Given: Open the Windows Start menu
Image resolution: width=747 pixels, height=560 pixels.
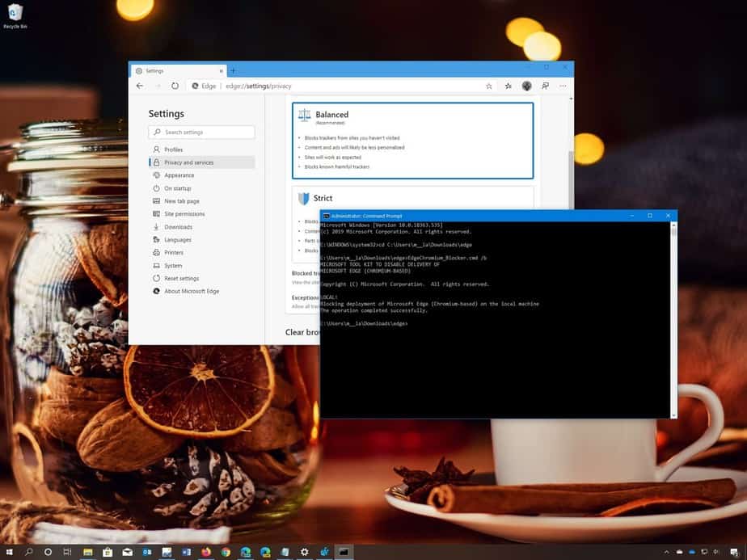Looking at the screenshot, I should coord(9,552).
